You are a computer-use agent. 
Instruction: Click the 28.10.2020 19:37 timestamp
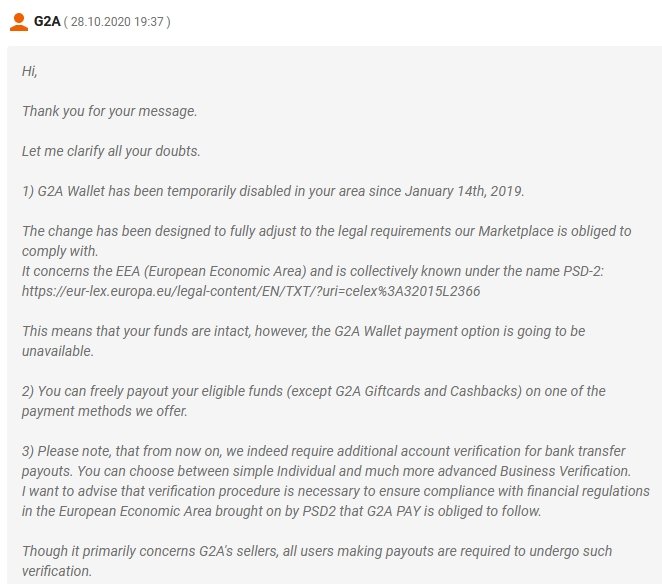point(117,22)
